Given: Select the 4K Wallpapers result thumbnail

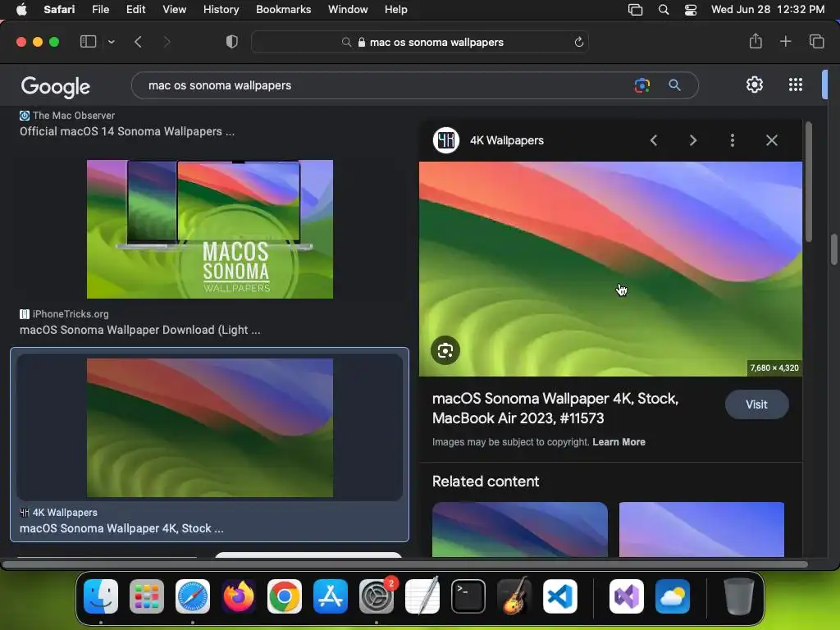Looking at the screenshot, I should (x=210, y=428).
